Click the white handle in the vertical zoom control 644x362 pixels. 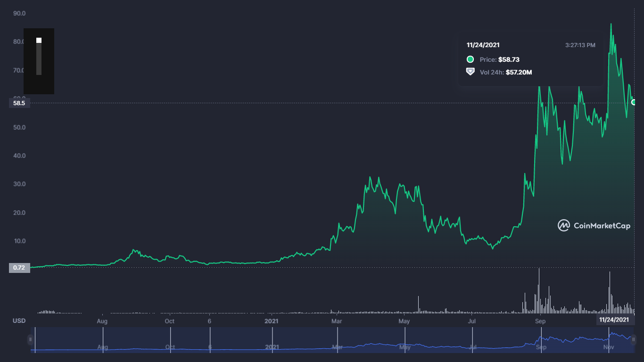pos(38,41)
